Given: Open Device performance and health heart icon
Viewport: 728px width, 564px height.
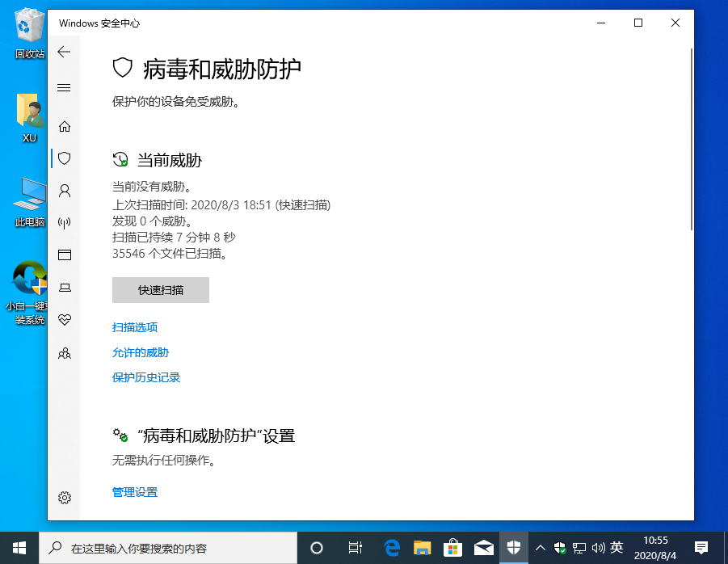Looking at the screenshot, I should coord(64,319).
